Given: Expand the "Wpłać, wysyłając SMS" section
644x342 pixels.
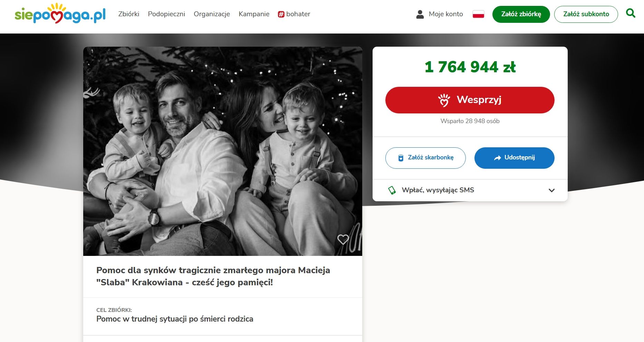Looking at the screenshot, I should tap(438, 190).
